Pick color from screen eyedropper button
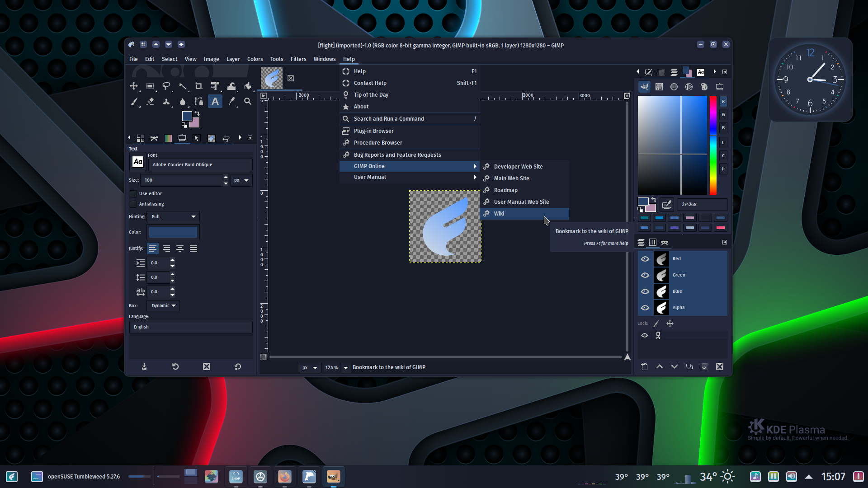This screenshot has width=868, height=488. click(666, 205)
